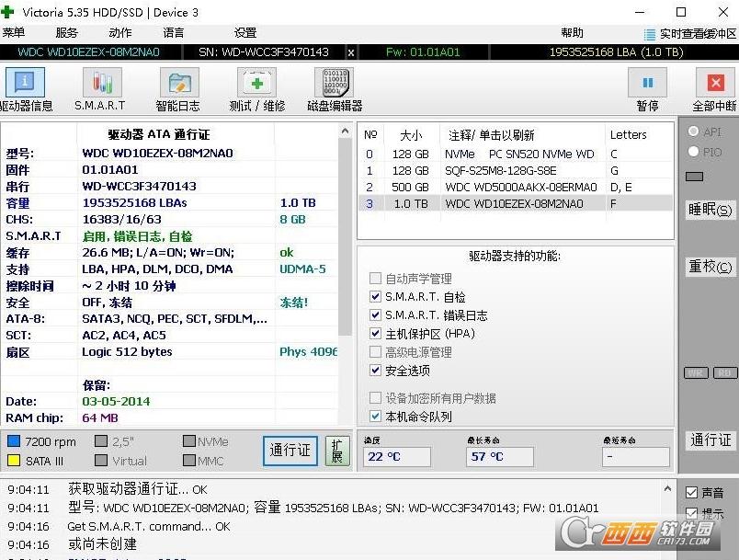Open the 设置 menu
Image resolution: width=739 pixels, height=560 pixels.
click(245, 32)
